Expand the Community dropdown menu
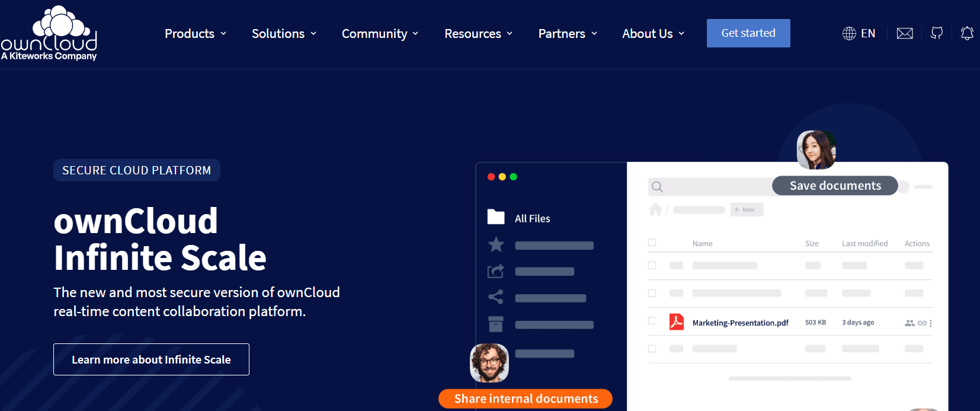 (380, 34)
